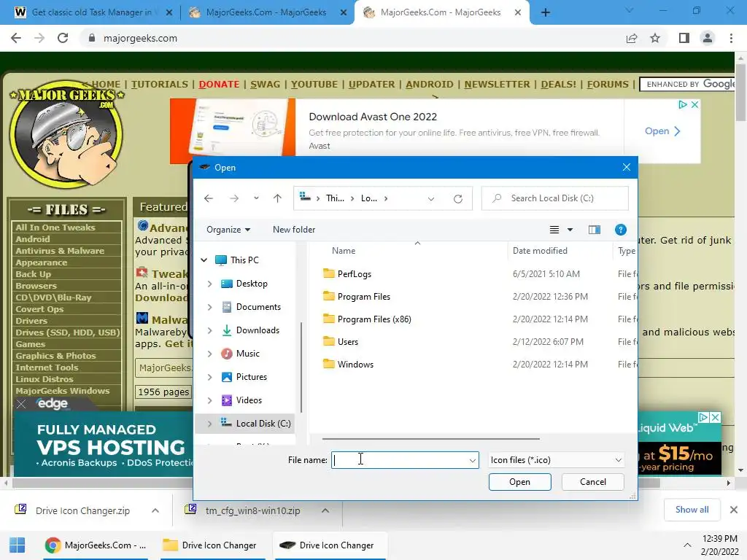
Task: Show the preview pane
Action: [594, 230]
